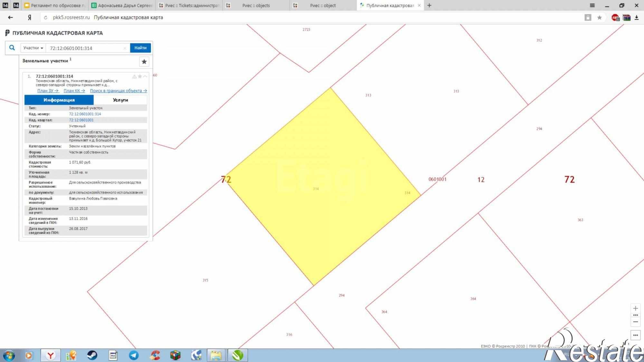Image resolution: width=644 pixels, height=362 pixels.
Task: Click the Найти search button
Action: tap(140, 48)
